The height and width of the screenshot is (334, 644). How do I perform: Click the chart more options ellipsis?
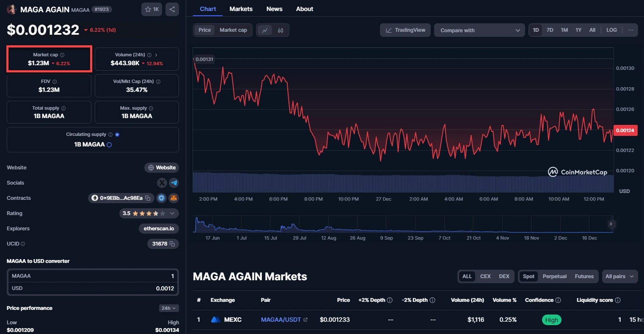coord(630,30)
